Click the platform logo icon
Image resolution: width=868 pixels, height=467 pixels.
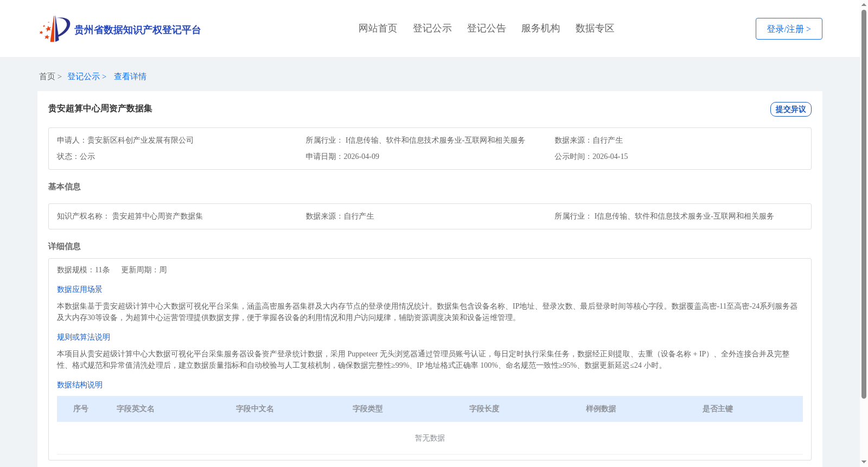[55, 29]
